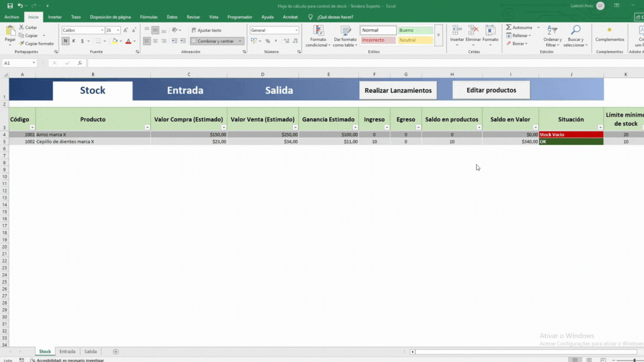Viewport: 644px width, 362px height.
Task: Decrease font size with the small A icon
Action: click(134, 30)
